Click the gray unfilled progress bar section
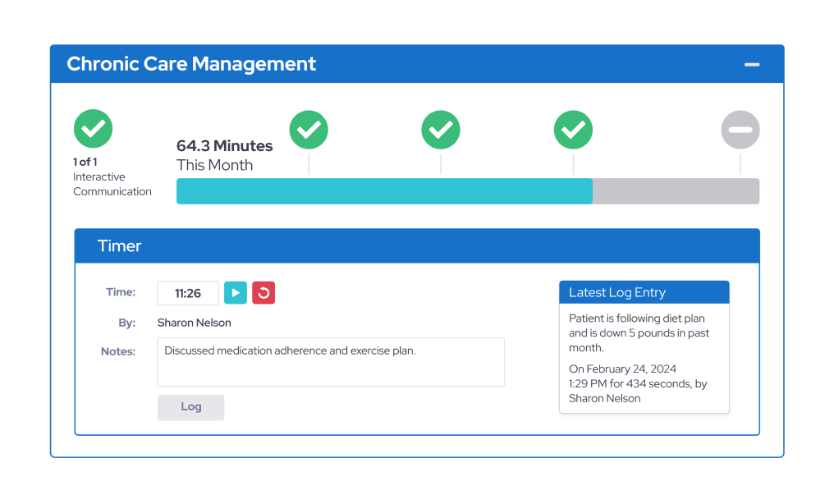The width and height of the screenshot is (834, 504). point(676,191)
